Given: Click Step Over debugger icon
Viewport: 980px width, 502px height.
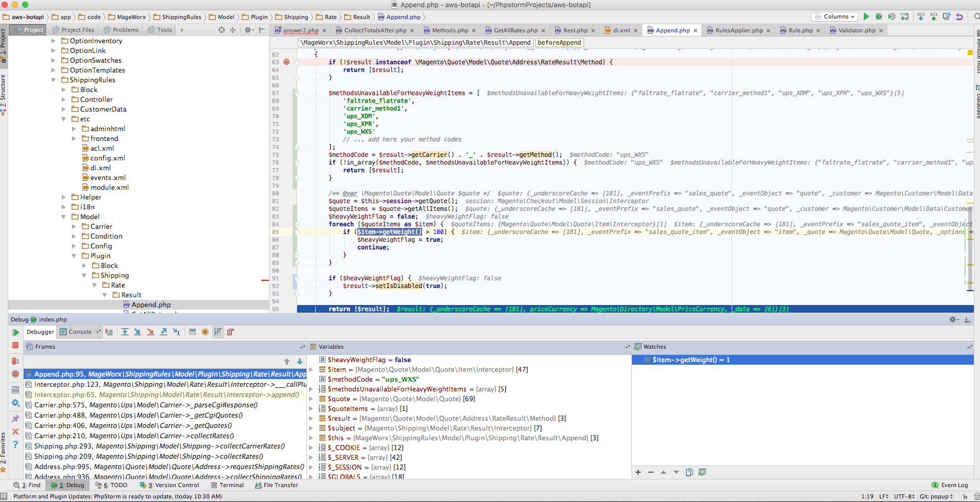Looking at the screenshot, I should [x=125, y=332].
